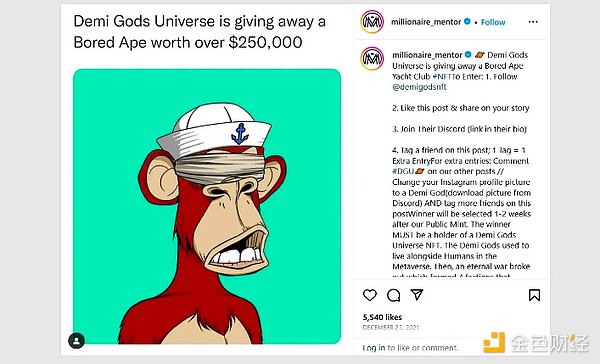The height and width of the screenshot is (364, 600).
Task: Open millionaire_mentor username in the caption
Action: [x=427, y=55]
